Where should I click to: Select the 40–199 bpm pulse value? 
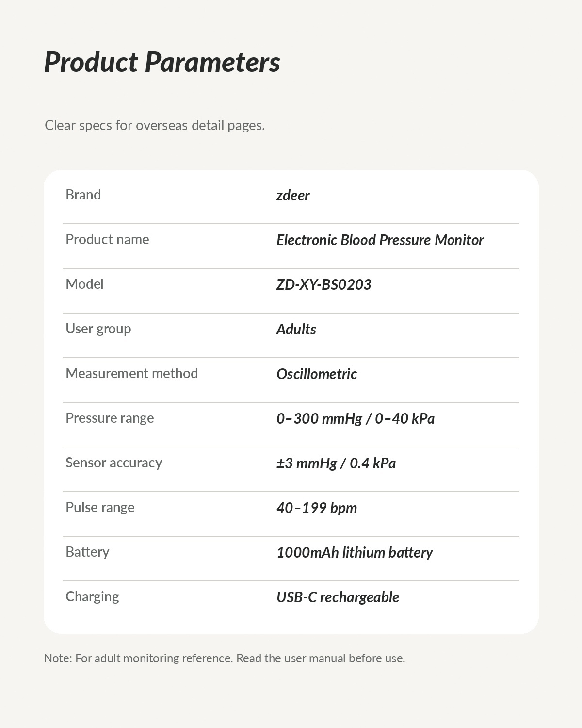[317, 508]
